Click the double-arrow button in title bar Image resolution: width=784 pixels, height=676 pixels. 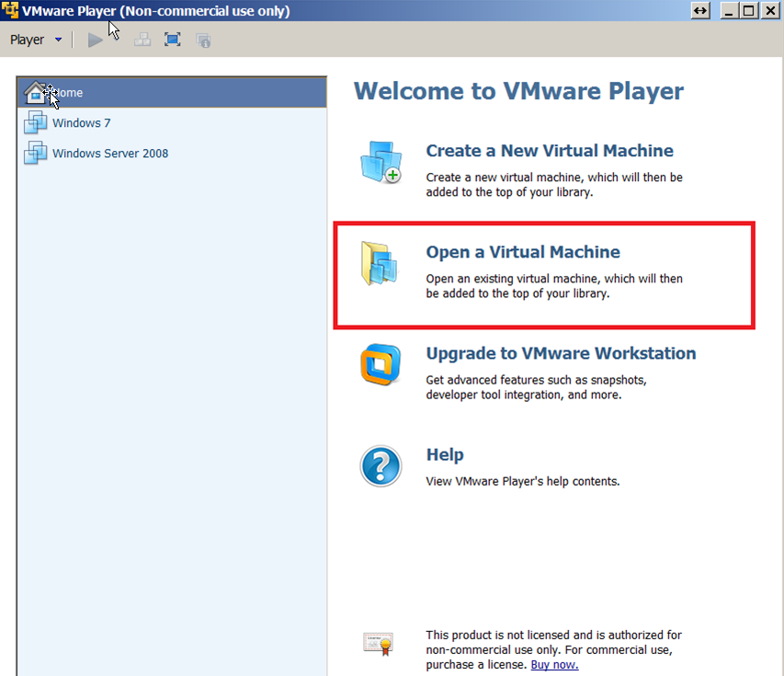click(x=700, y=10)
